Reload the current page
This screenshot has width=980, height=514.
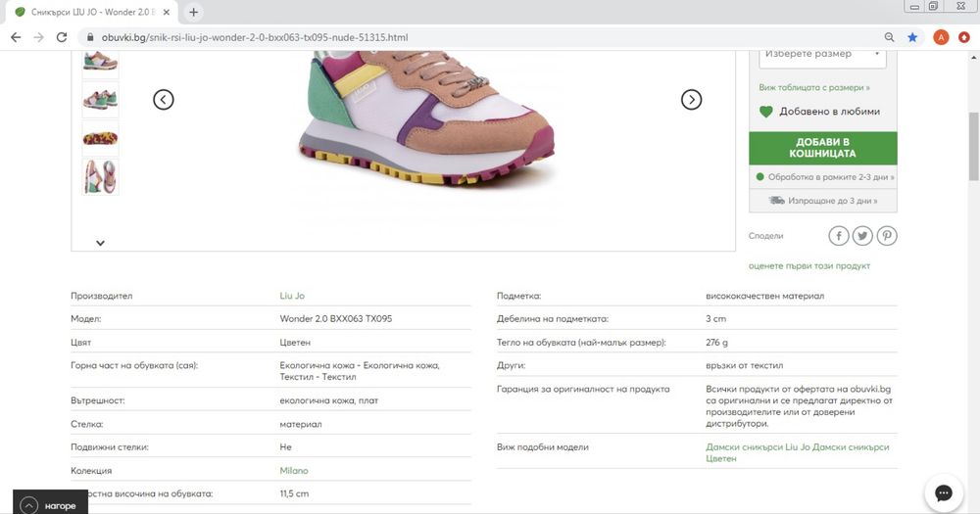click(61, 37)
